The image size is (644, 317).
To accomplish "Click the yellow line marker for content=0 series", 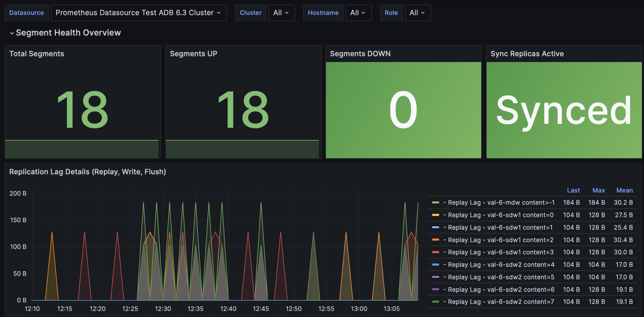I will point(436,215).
